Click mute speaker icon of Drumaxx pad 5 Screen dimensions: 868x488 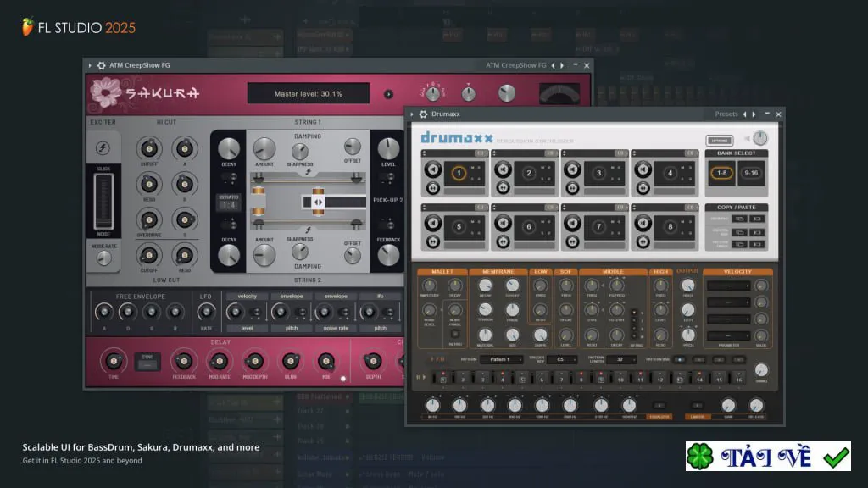point(433,223)
